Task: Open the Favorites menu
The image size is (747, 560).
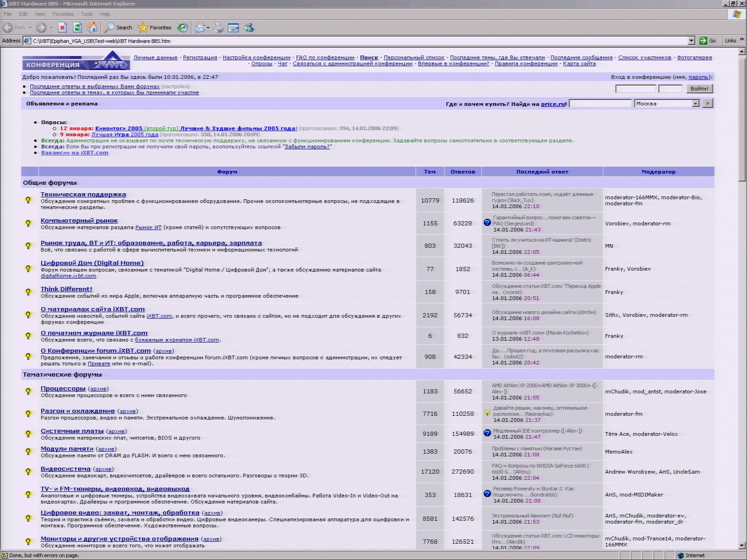Action: (63, 14)
